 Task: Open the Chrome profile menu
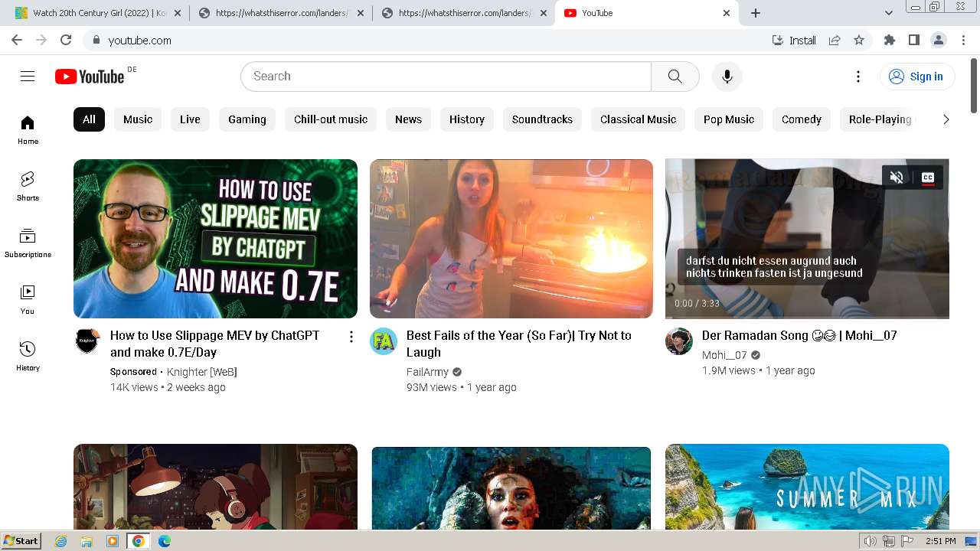(938, 40)
